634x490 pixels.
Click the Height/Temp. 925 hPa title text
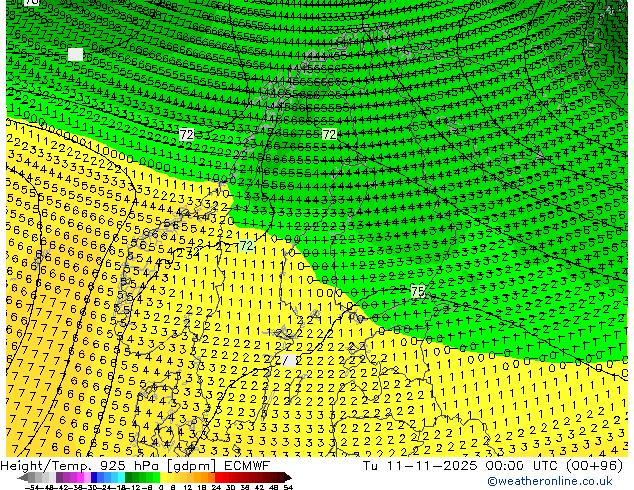81,466
